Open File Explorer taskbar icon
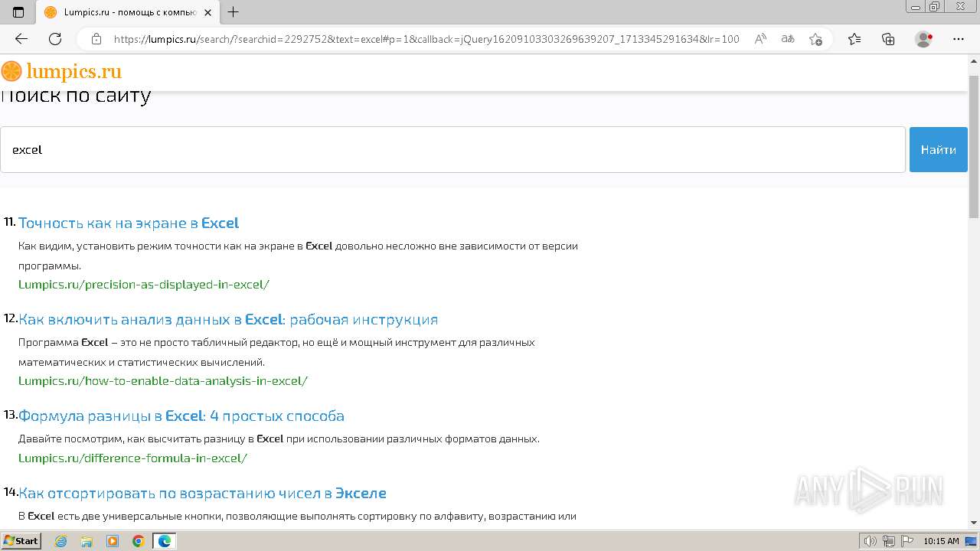The width and height of the screenshot is (980, 551). 87,541
